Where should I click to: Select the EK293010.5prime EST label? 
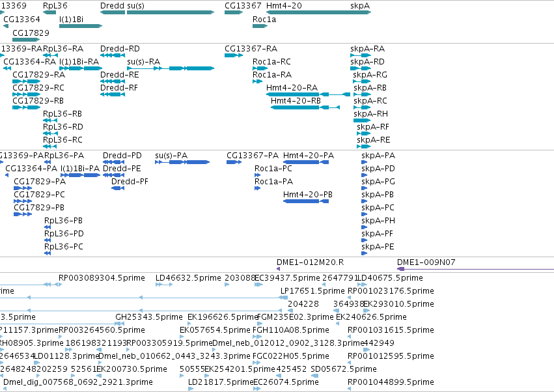(x=398, y=304)
